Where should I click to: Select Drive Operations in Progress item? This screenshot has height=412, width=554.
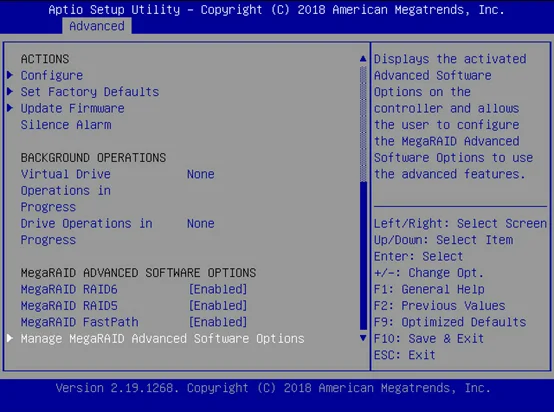coord(87,231)
